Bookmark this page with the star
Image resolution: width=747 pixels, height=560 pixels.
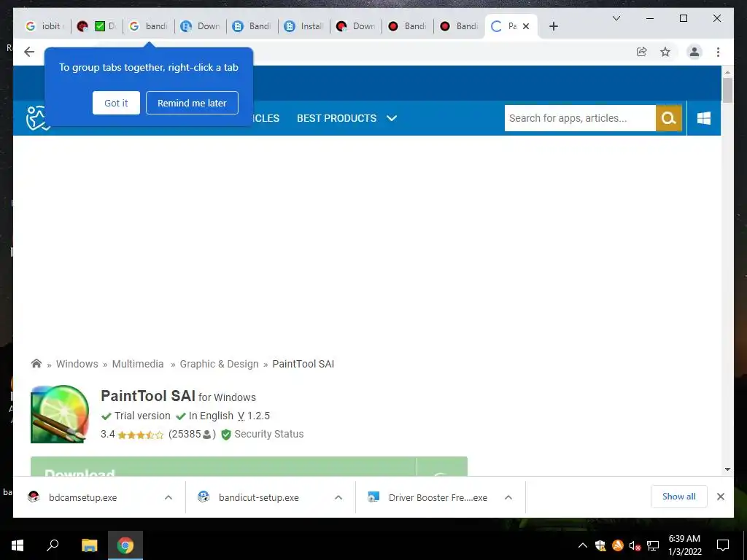point(665,52)
